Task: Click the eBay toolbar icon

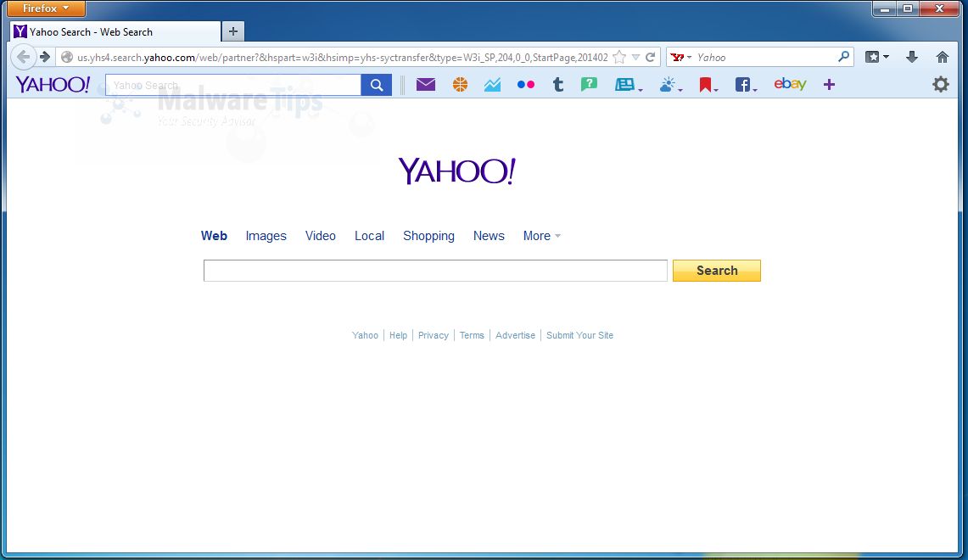Action: pos(790,84)
